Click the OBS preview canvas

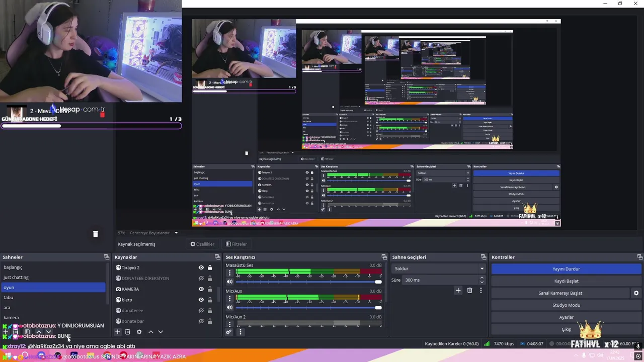pyautogui.click(x=376, y=123)
